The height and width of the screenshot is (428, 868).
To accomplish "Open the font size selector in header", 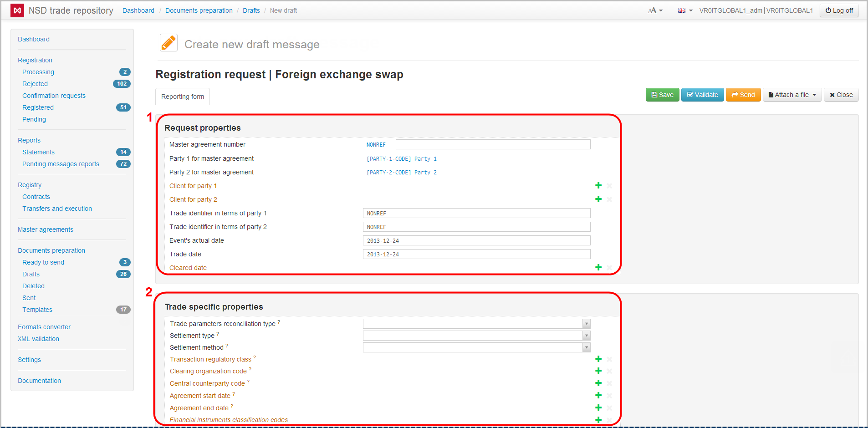I will click(655, 10).
